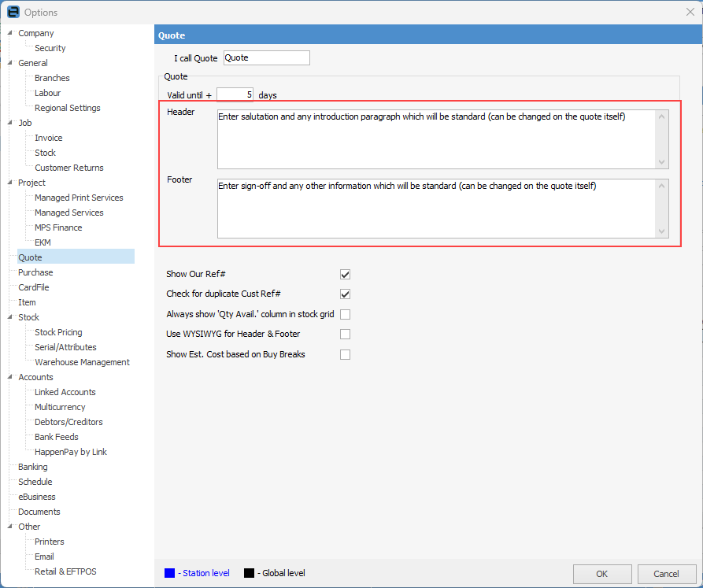
Task: Close the Options dialog window
Action: point(690,12)
